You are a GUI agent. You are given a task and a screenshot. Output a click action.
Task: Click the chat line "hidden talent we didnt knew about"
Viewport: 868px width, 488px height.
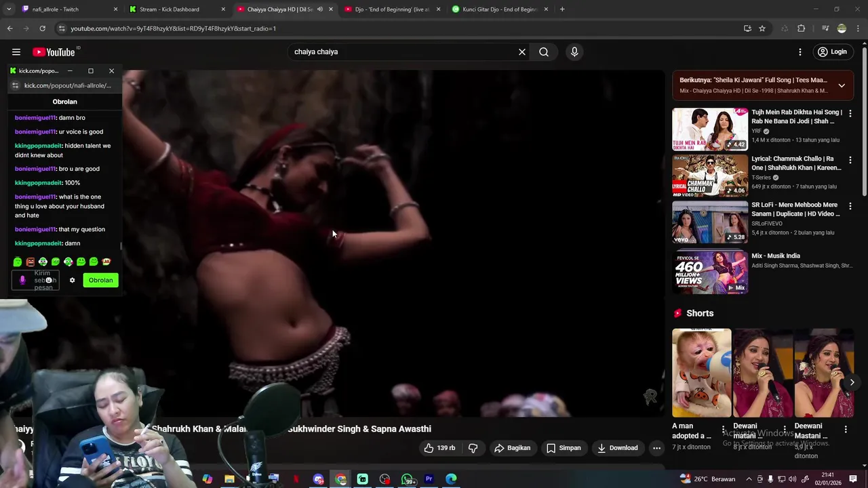tap(62, 150)
